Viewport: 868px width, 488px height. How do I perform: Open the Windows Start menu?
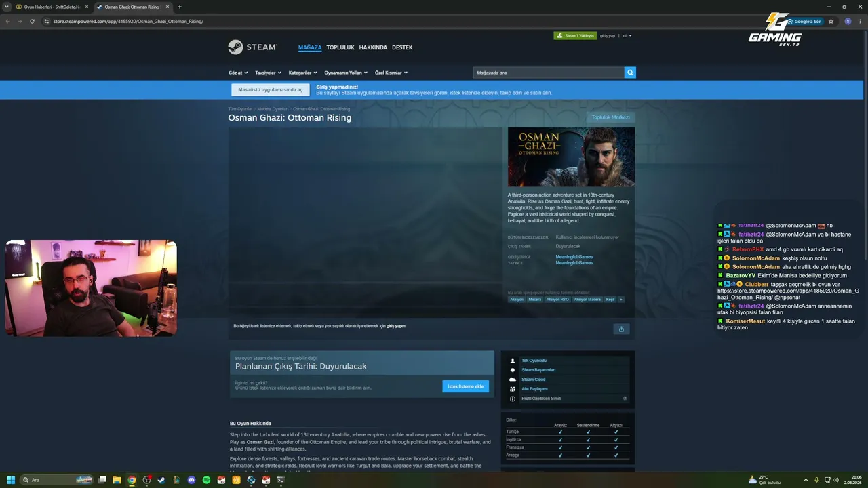click(x=11, y=480)
